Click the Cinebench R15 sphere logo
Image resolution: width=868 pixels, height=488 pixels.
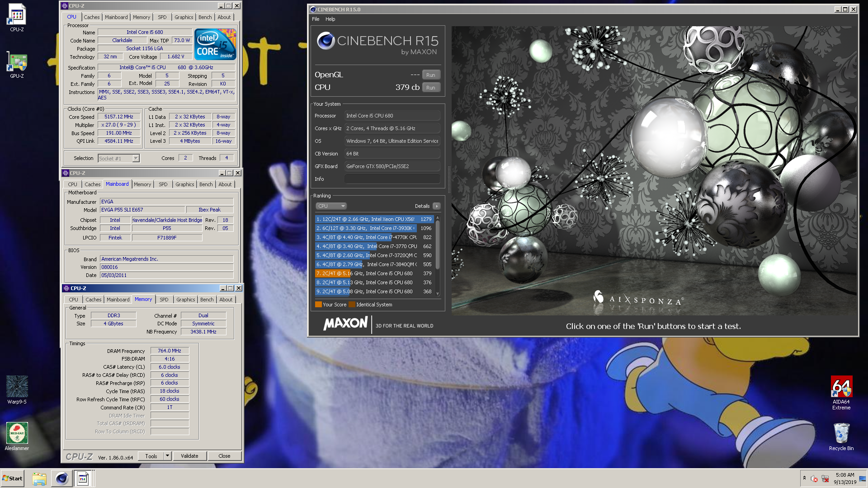(x=325, y=41)
